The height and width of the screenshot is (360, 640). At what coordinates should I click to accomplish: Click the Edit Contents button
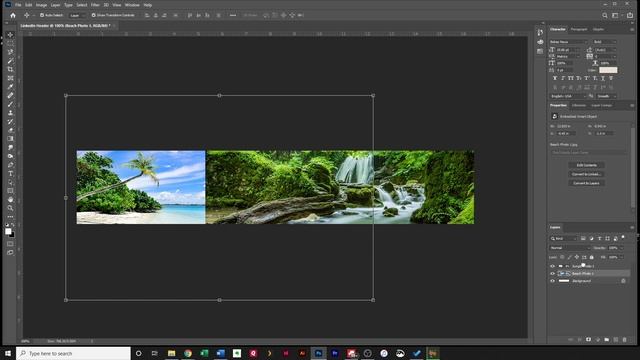587,165
